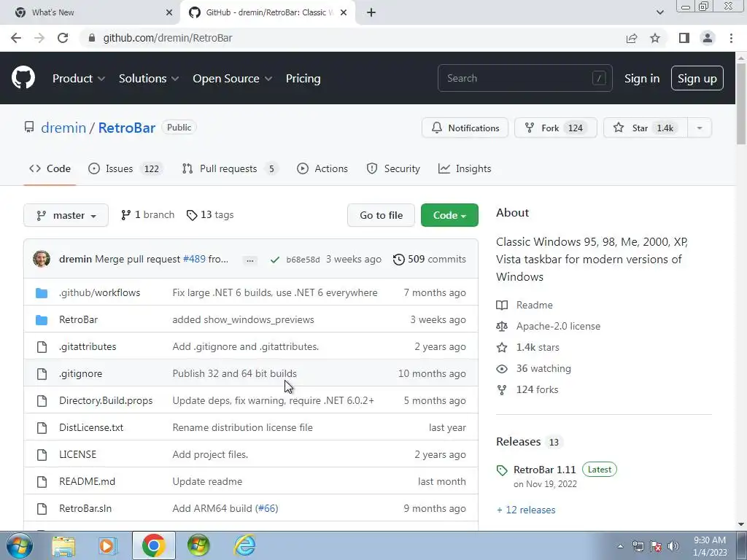Open the Readme link in About

click(x=525, y=306)
